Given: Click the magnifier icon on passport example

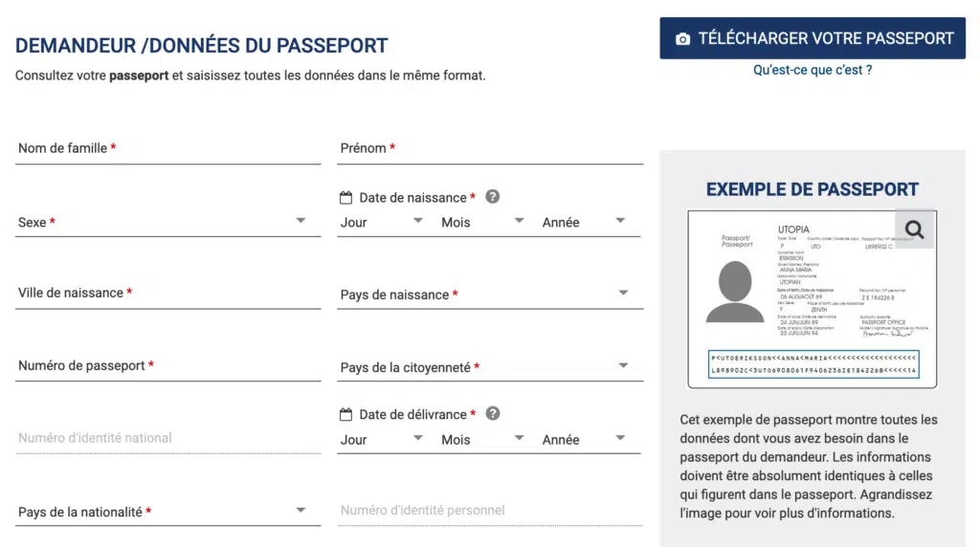Looking at the screenshot, I should point(914,230).
